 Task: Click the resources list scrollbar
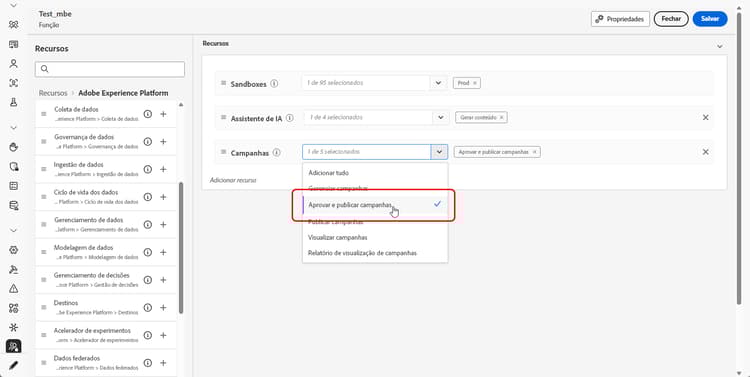[x=181, y=247]
